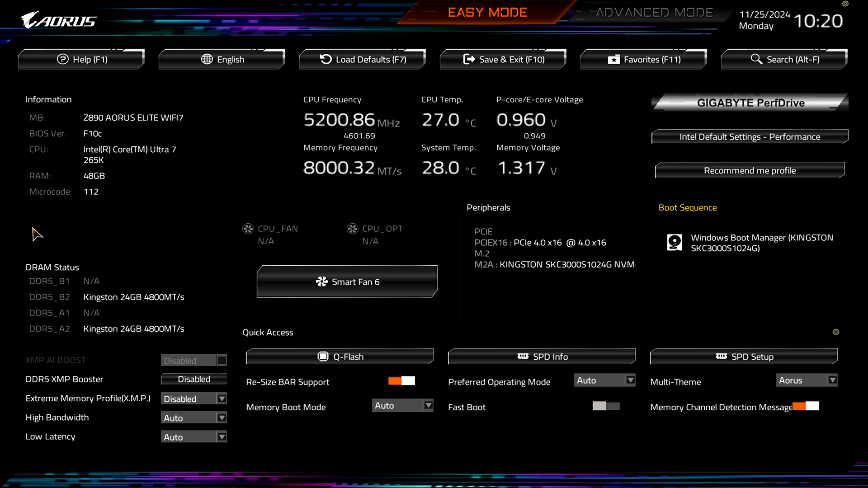Click Recommend me profile button
This screenshot has width=868, height=488.
(x=750, y=170)
